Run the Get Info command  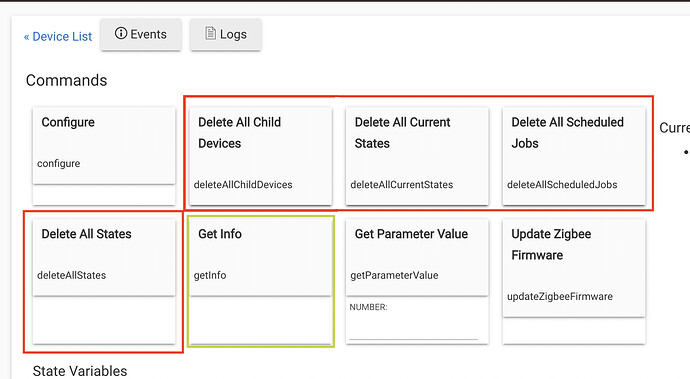pyautogui.click(x=261, y=257)
